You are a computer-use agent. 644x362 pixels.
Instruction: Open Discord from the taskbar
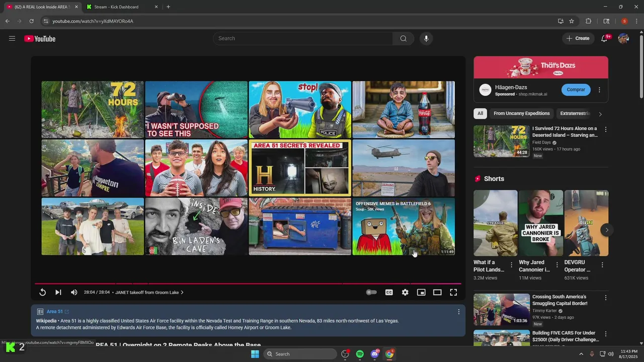tap(375, 354)
